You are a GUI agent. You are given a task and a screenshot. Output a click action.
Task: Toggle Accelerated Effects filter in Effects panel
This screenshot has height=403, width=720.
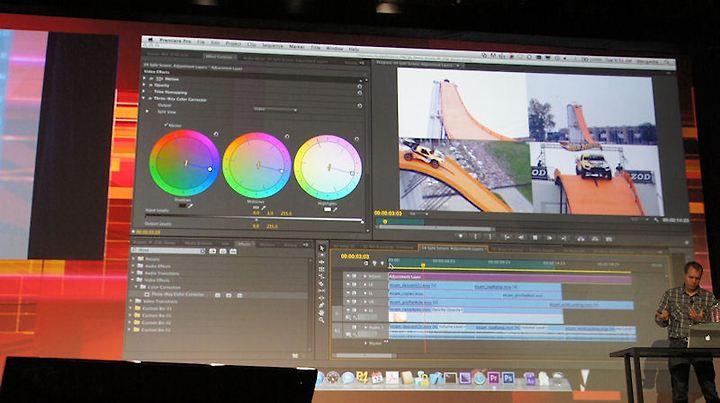pyautogui.click(x=213, y=251)
